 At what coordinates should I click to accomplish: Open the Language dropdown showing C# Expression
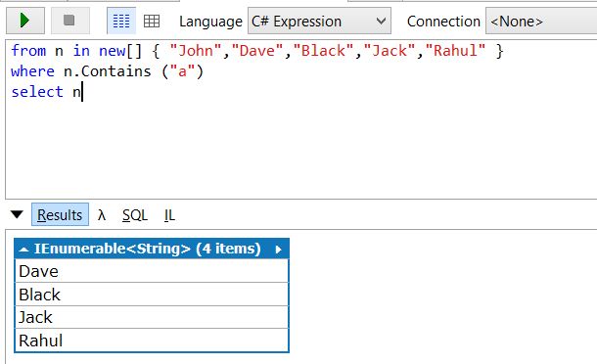point(319,21)
